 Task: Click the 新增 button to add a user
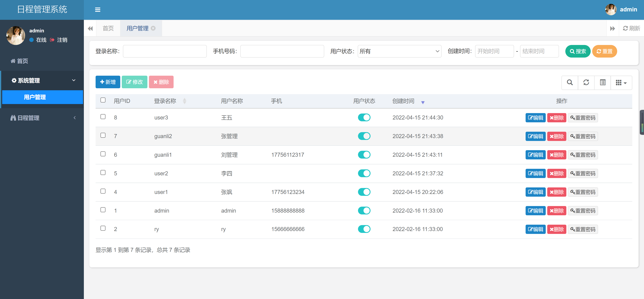[x=108, y=82]
